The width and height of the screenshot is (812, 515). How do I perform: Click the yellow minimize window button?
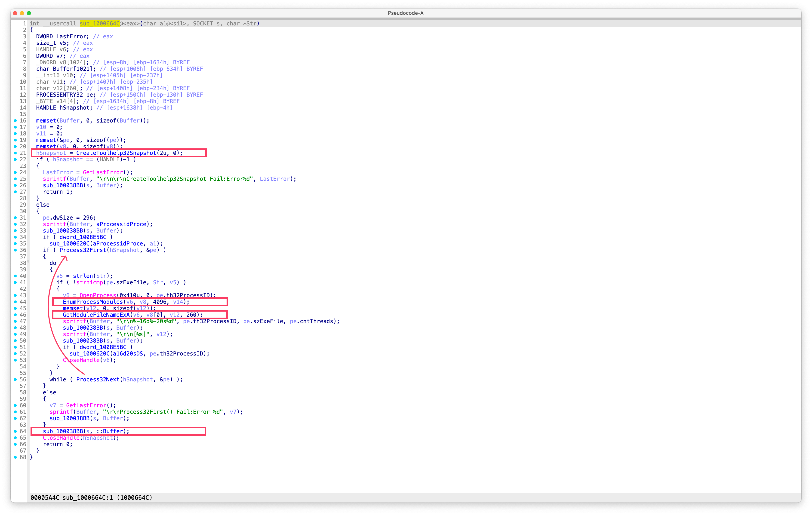pyautogui.click(x=22, y=13)
